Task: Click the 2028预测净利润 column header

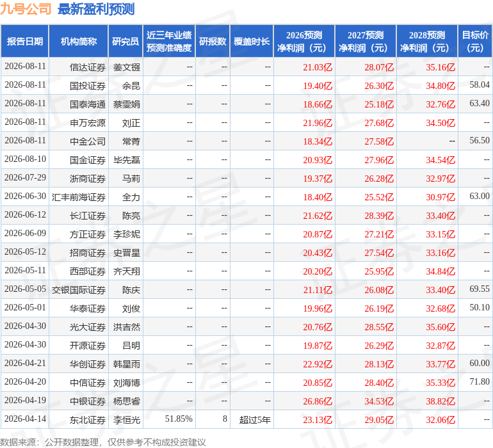Action: 427,41
